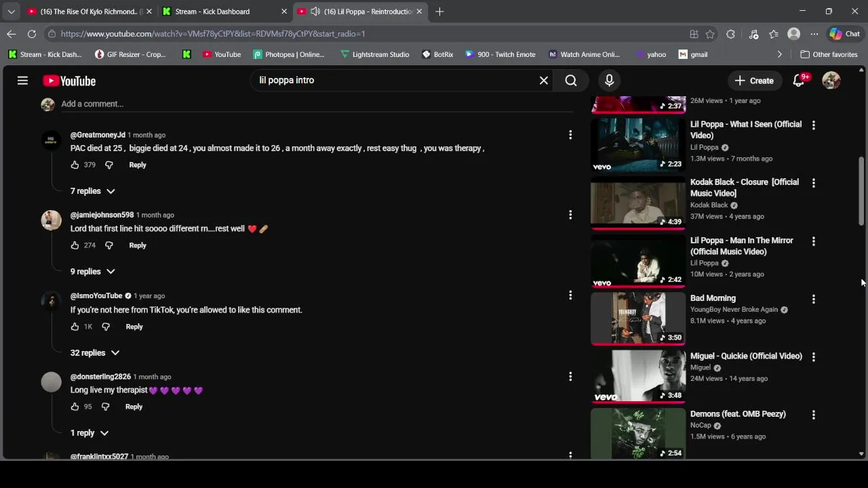Dislike the @jamiejohnson598 comment
The height and width of the screenshot is (488, 868).
coord(108,245)
